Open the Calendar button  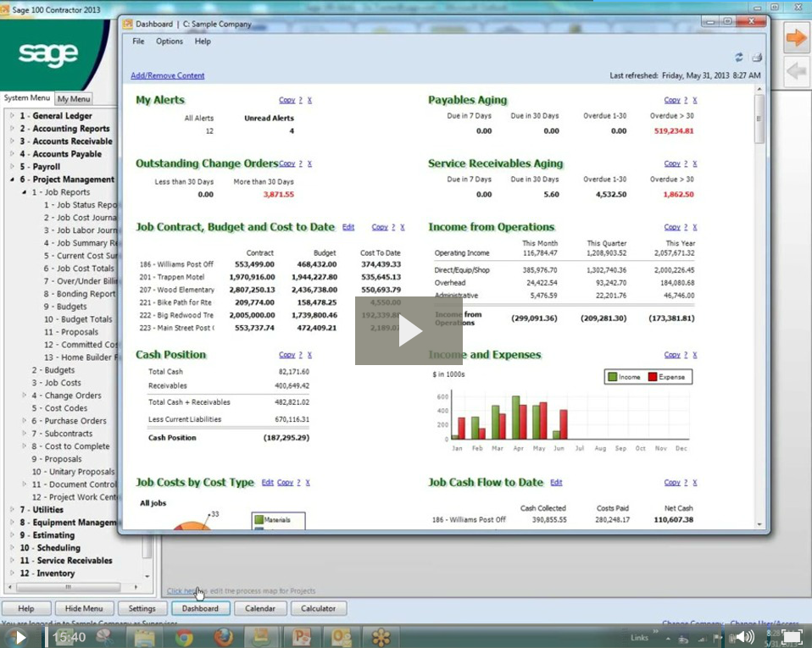[x=260, y=609]
